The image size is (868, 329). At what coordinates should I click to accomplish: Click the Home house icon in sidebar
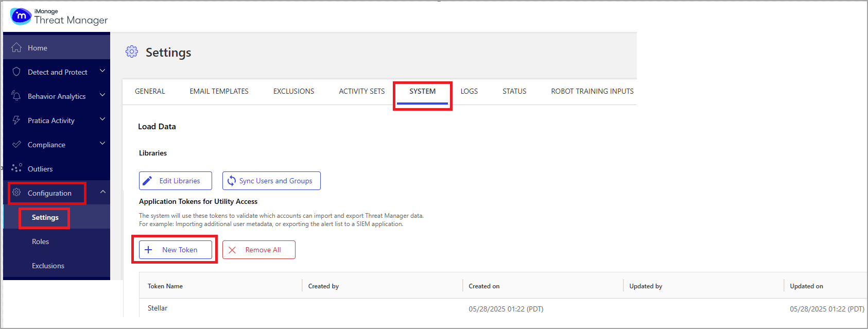point(16,48)
